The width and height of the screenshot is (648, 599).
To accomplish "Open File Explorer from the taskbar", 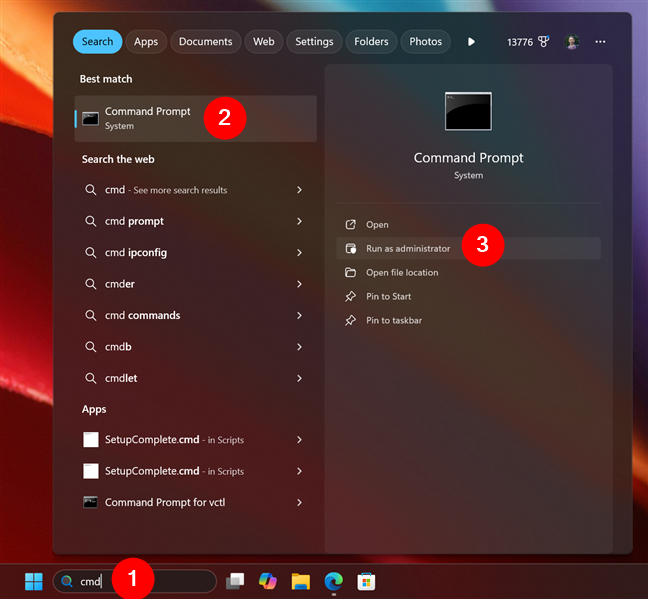I will point(300,581).
